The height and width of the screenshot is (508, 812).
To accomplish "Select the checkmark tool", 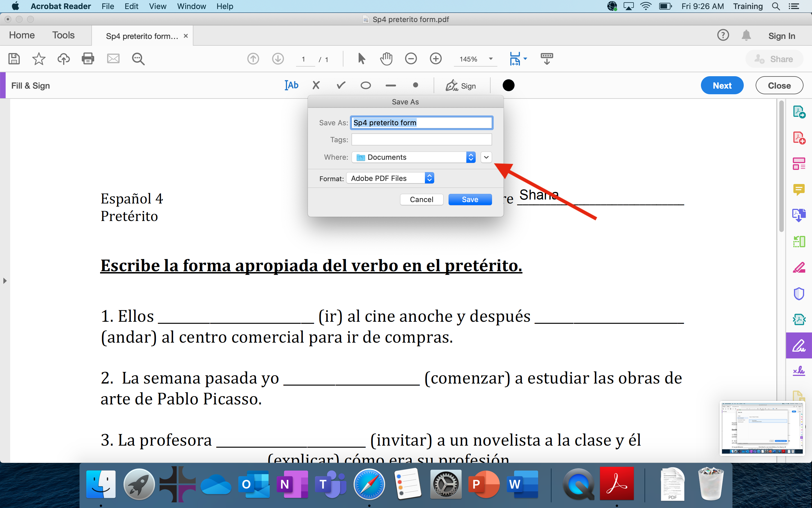I will 341,85.
